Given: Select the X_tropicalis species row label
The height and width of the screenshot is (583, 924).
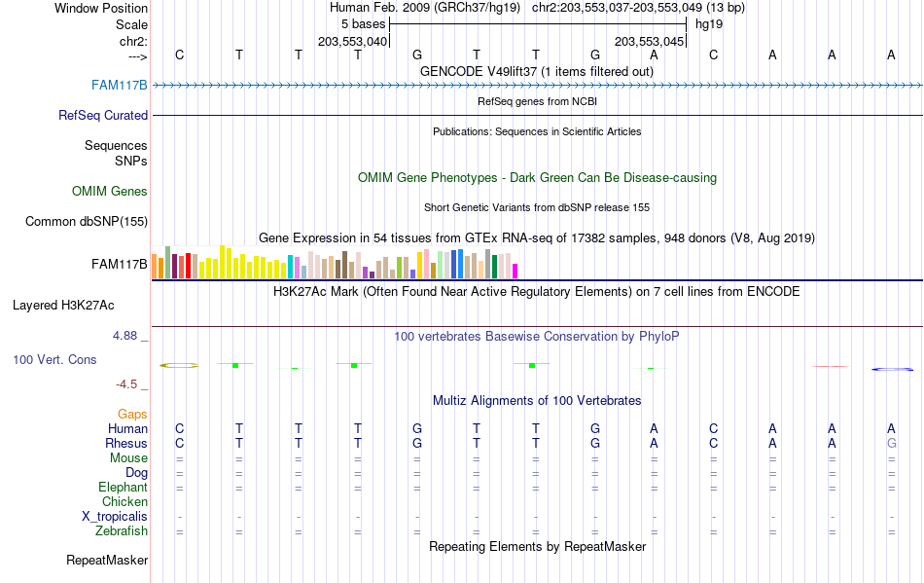Looking at the screenshot, I should click(115, 517).
